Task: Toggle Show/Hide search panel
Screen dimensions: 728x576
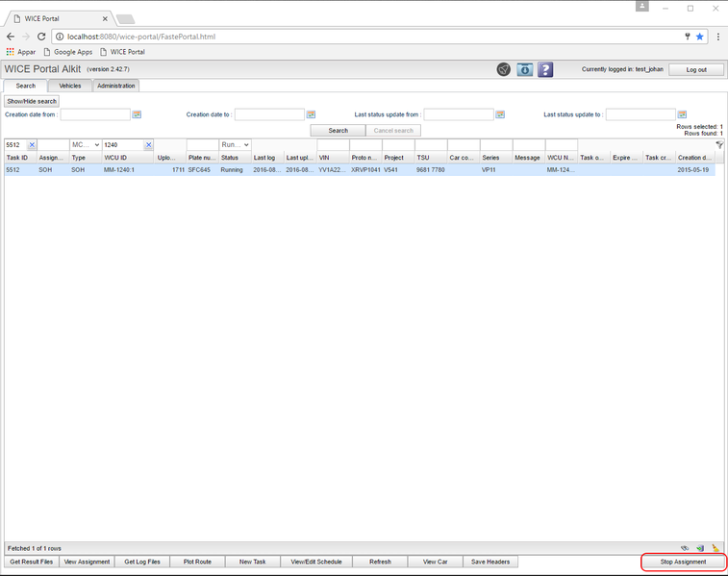Action: click(32, 101)
